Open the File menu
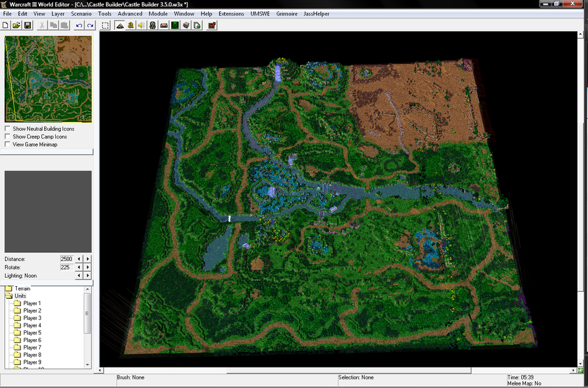The width and height of the screenshot is (588, 388). coord(7,14)
